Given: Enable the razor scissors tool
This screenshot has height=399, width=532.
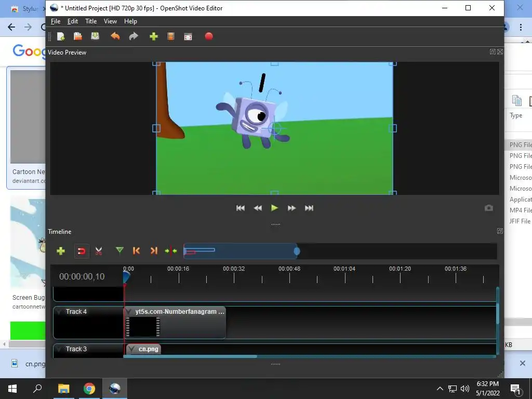Looking at the screenshot, I should (99, 251).
